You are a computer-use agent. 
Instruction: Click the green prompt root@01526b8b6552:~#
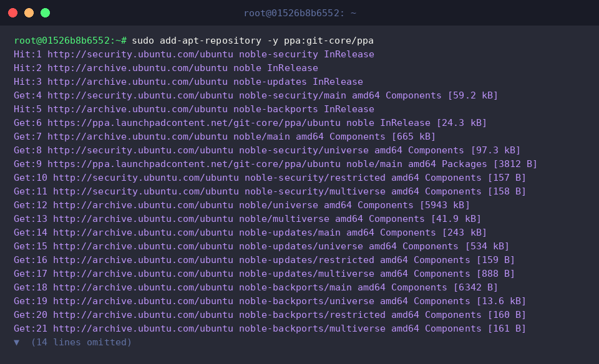(x=71, y=41)
